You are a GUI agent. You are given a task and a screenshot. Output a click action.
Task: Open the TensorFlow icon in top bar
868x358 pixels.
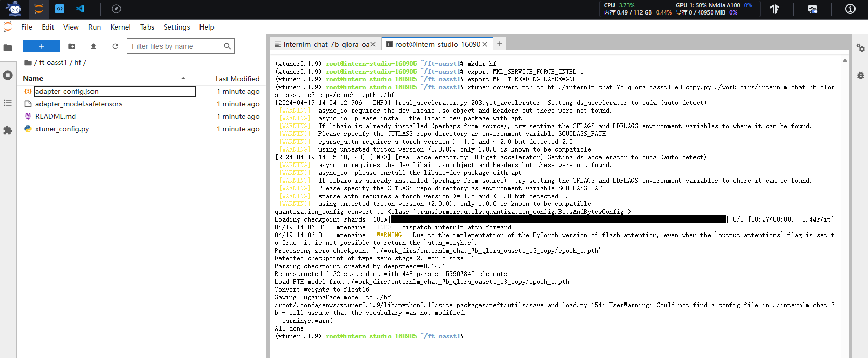[774, 9]
